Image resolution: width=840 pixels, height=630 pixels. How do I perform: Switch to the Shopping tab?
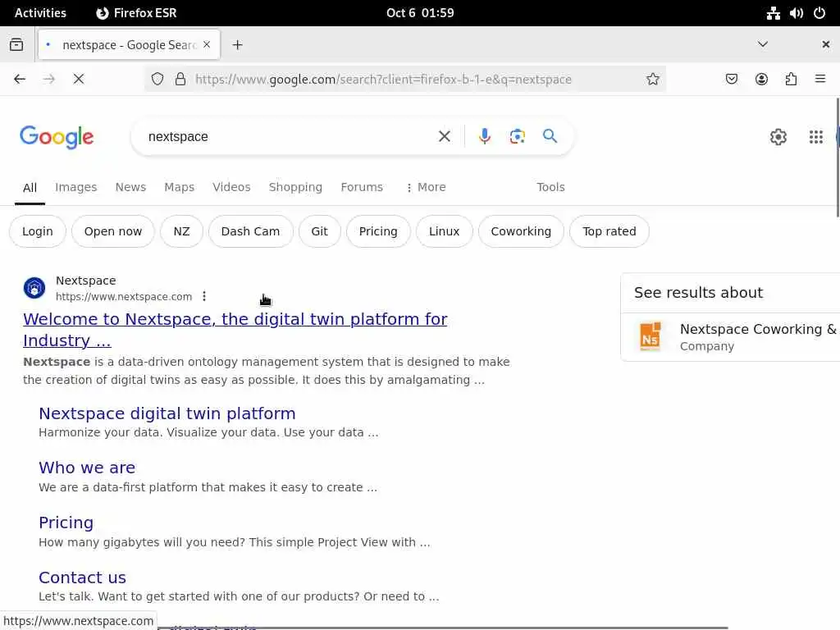click(295, 187)
